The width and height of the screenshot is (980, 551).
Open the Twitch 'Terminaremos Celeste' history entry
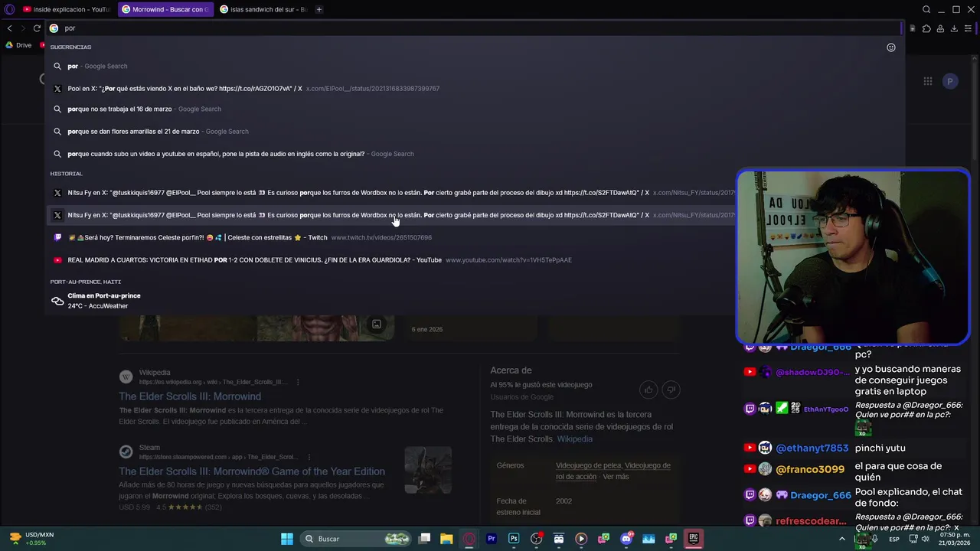pos(390,237)
